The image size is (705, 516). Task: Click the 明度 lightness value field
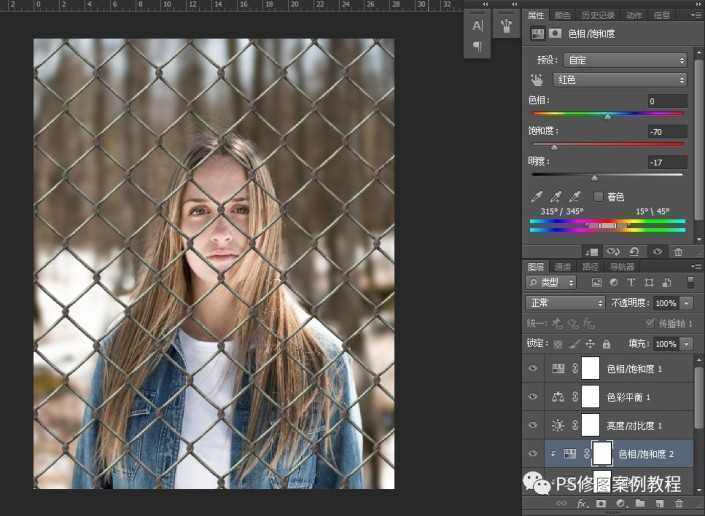click(666, 162)
